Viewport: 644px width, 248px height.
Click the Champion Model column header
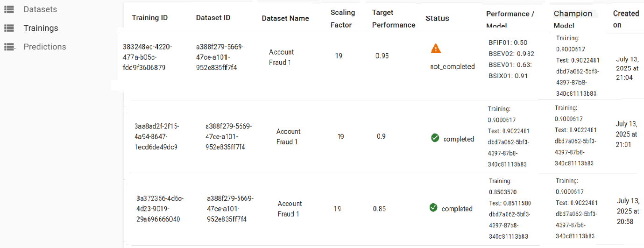click(x=573, y=19)
